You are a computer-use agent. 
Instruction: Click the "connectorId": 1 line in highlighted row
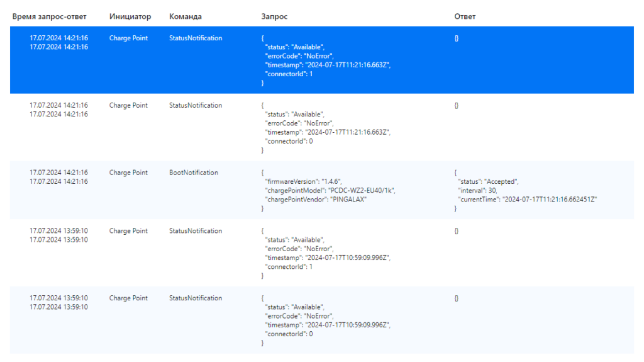[x=289, y=74]
